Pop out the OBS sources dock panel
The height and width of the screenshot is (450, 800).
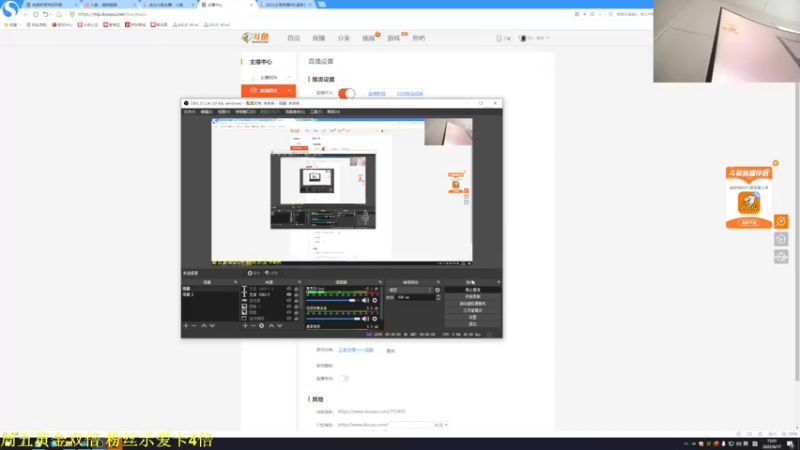point(299,282)
